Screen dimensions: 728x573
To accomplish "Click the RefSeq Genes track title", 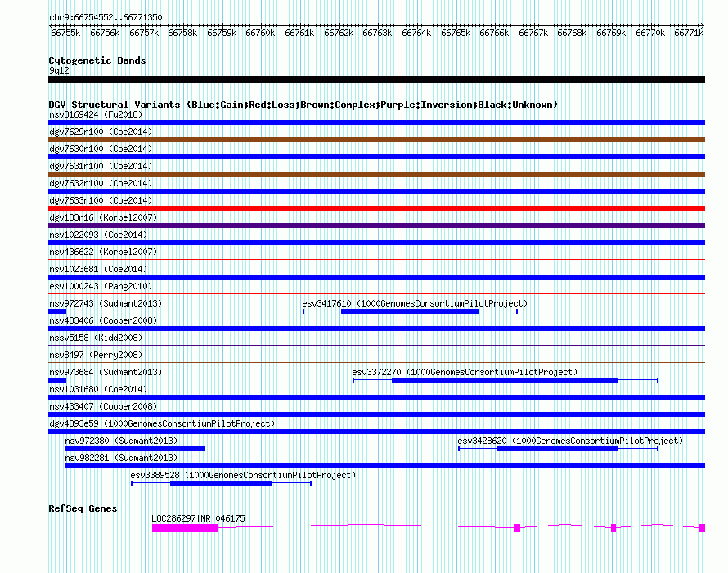I will click(x=83, y=508).
